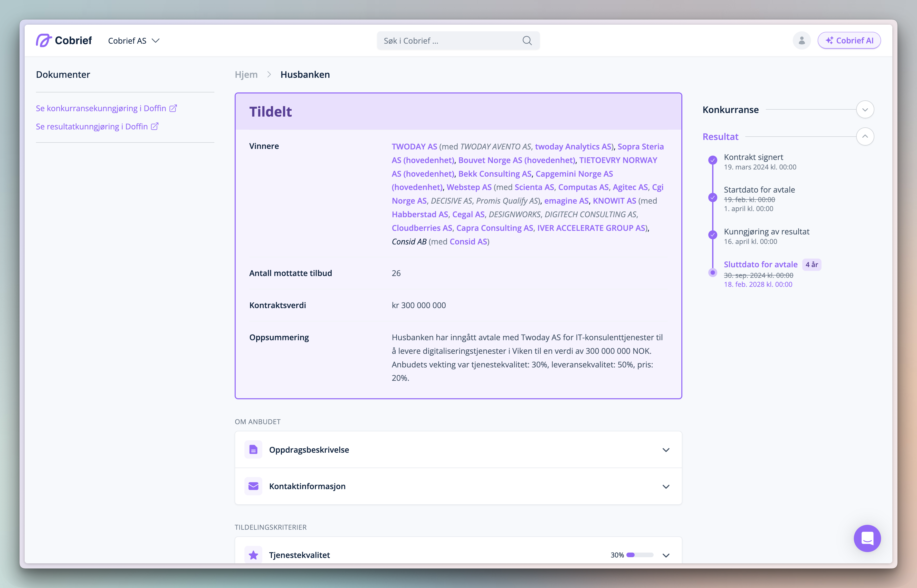Image resolution: width=917 pixels, height=588 pixels.
Task: Open the user profile avatar
Action: tap(801, 41)
